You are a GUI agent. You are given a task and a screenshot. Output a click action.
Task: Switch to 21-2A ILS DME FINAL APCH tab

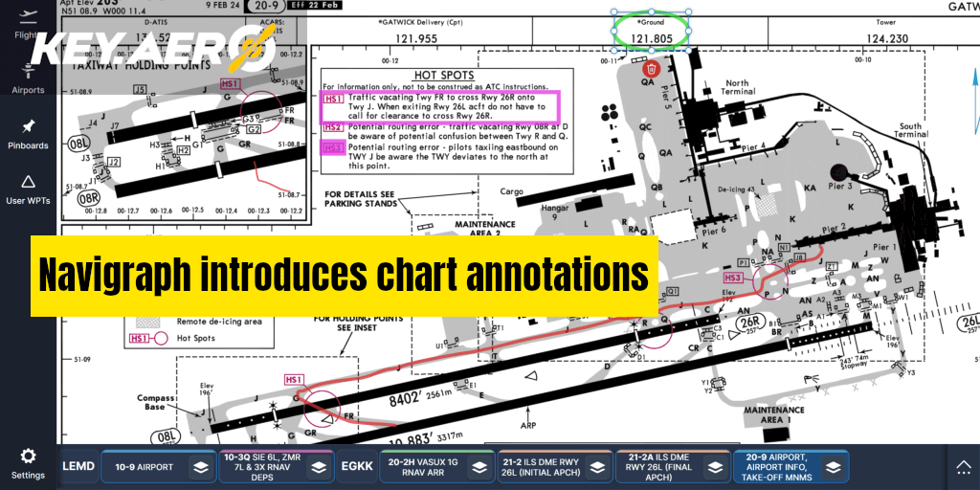pyautogui.click(x=673, y=466)
